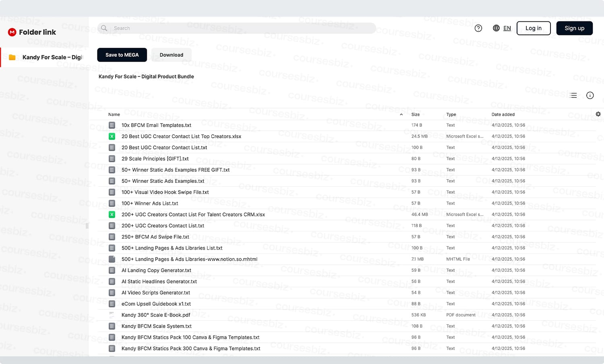Click file icon of 200+ UGC Creators Contact List.txt
Screen dimensions: 604x364
pos(112,225)
